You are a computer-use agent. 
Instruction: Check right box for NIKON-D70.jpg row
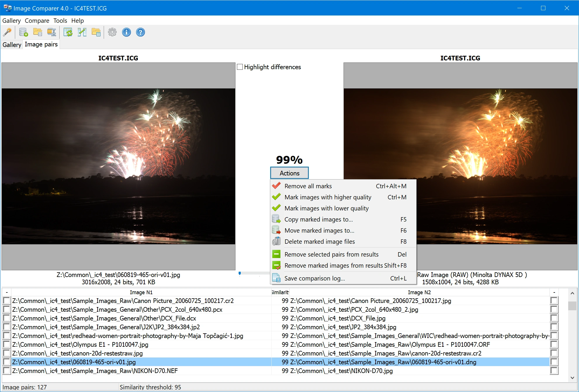click(554, 371)
